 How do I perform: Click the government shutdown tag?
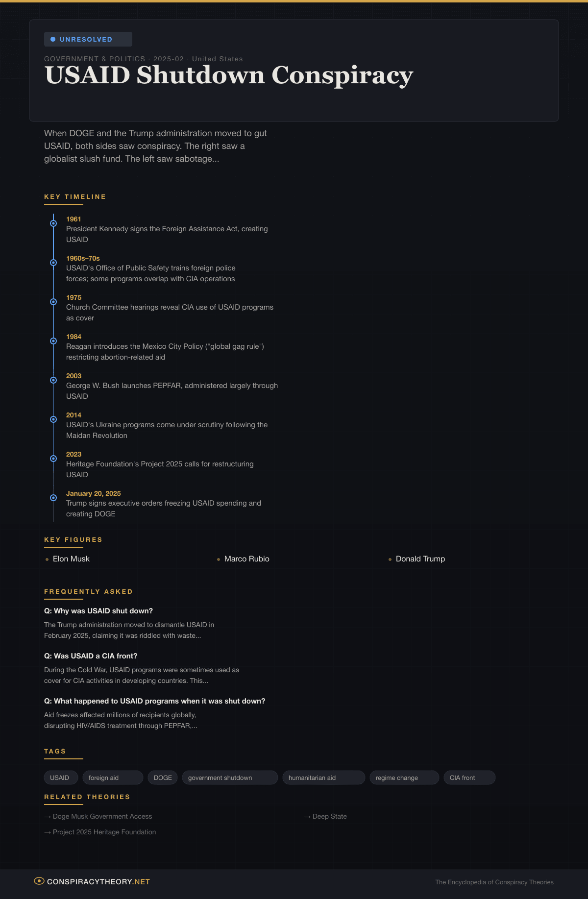[229, 778]
